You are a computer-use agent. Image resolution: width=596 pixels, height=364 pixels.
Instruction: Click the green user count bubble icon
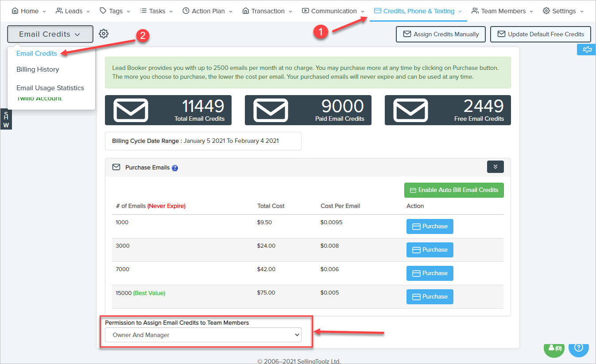[554, 348]
